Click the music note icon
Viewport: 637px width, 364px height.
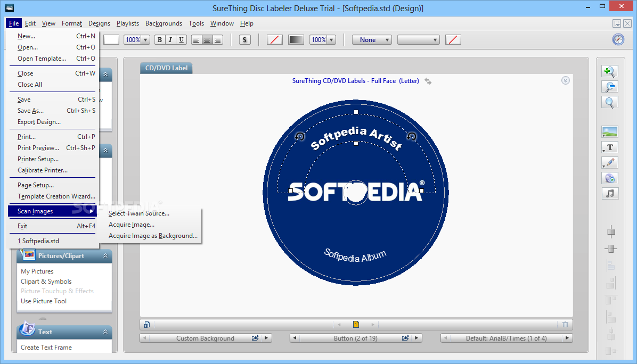[x=609, y=194]
